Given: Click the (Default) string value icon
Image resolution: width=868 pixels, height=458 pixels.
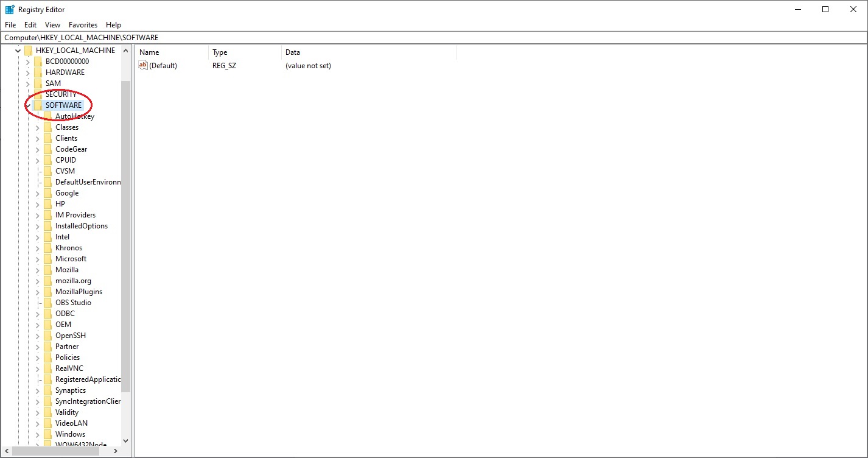Looking at the screenshot, I should [x=143, y=65].
